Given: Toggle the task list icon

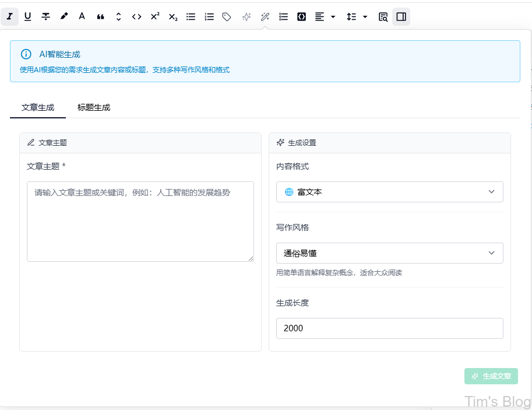Looking at the screenshot, I should 283,16.
